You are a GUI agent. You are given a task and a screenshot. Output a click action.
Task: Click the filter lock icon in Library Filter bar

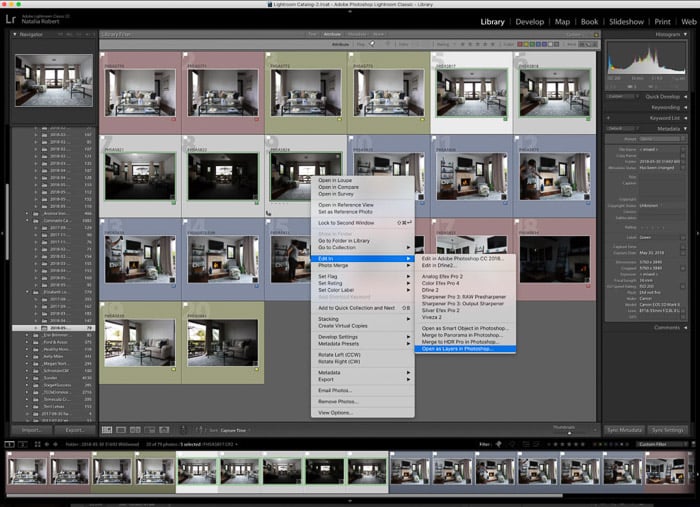[x=596, y=34]
